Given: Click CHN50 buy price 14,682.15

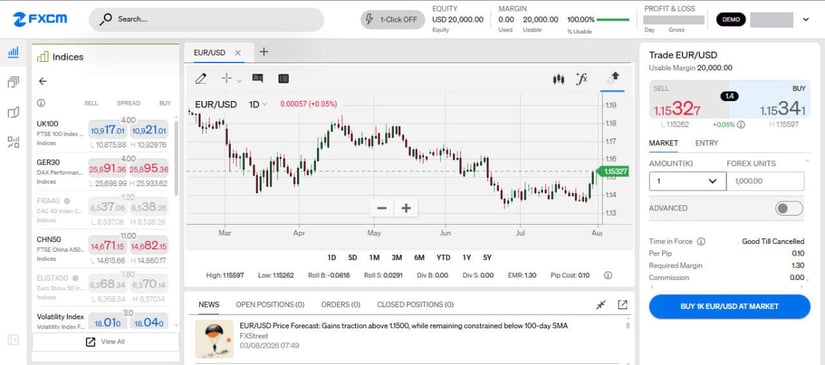Looking at the screenshot, I should click(149, 246).
